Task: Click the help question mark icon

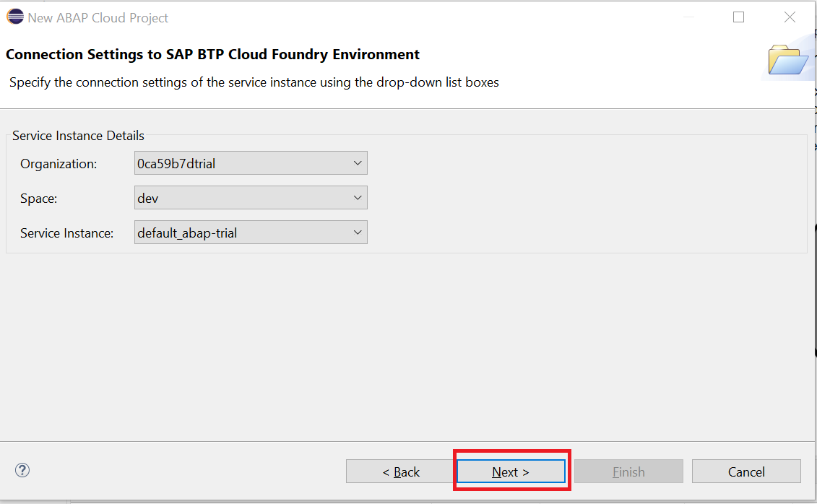Action: [22, 470]
